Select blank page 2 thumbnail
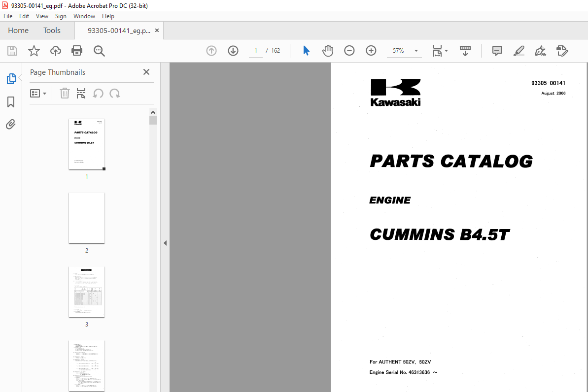This screenshot has height=392, width=588. pos(87,218)
